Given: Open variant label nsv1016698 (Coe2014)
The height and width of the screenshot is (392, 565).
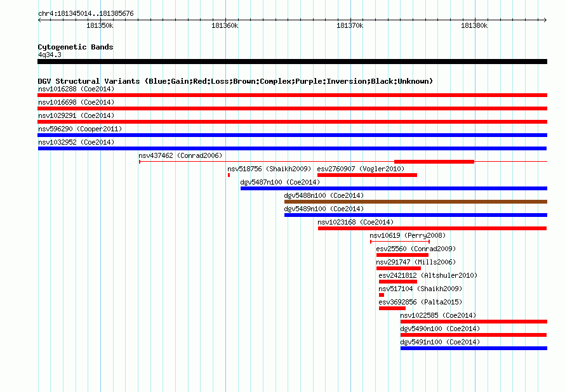Looking at the screenshot, I should pos(76,102).
